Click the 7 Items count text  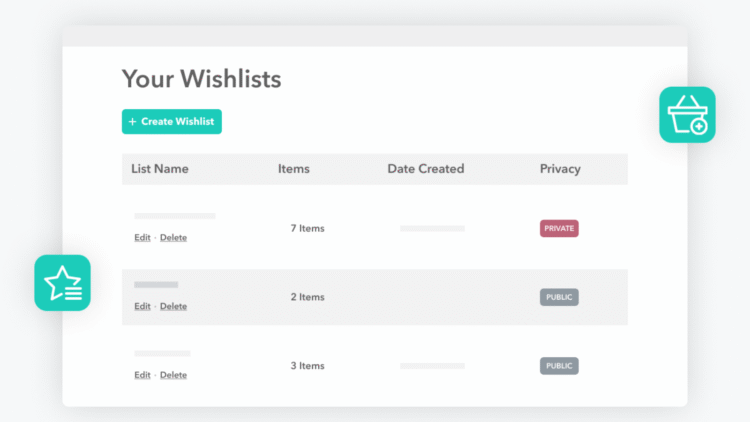[x=308, y=228]
